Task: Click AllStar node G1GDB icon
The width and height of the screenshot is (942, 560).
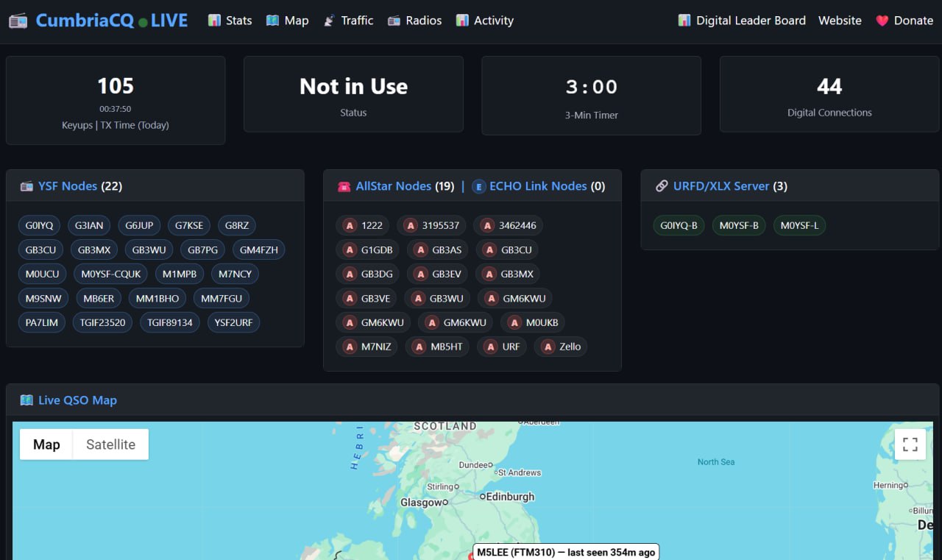Action: [x=350, y=250]
